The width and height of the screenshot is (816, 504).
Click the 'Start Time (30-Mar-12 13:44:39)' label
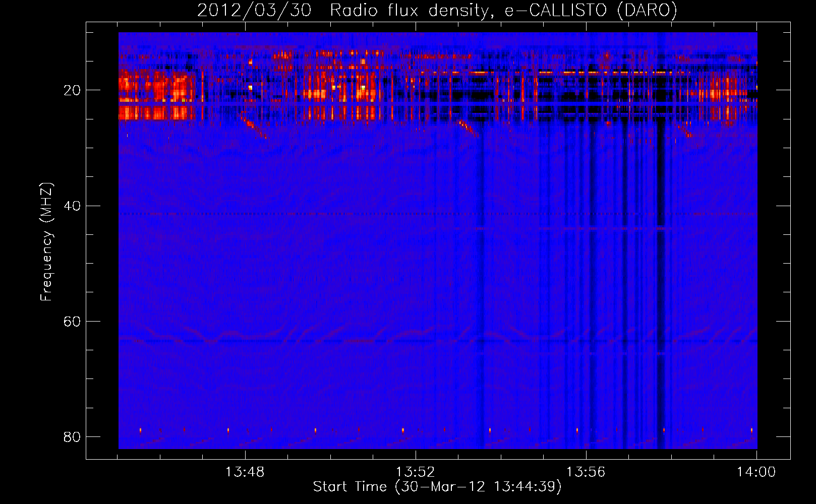(x=437, y=487)
